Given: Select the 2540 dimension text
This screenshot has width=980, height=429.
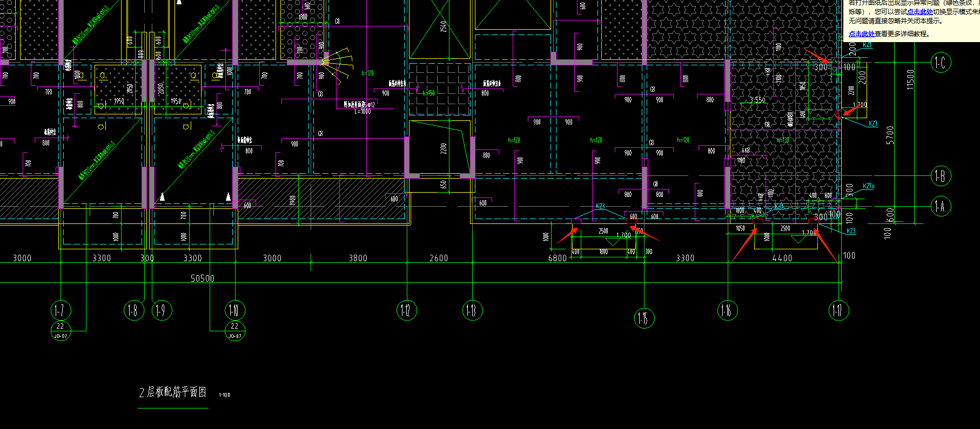Looking at the screenshot, I should coord(444,27).
